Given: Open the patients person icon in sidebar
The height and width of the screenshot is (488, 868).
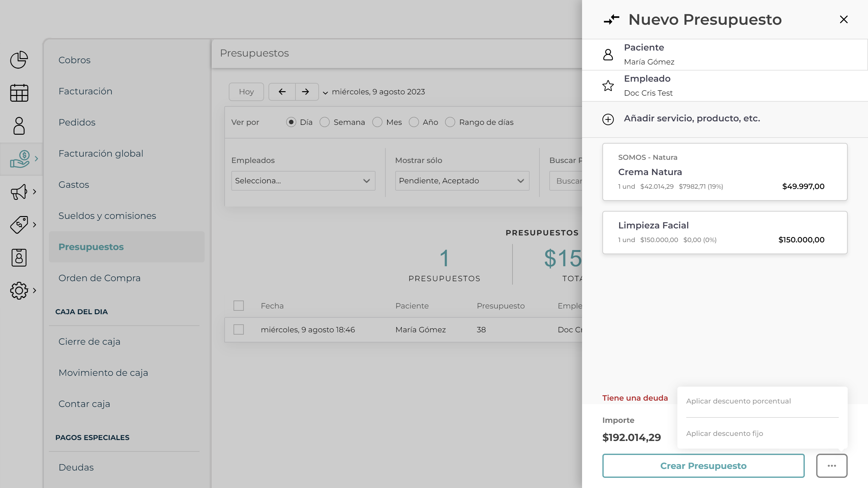Looking at the screenshot, I should point(19,126).
